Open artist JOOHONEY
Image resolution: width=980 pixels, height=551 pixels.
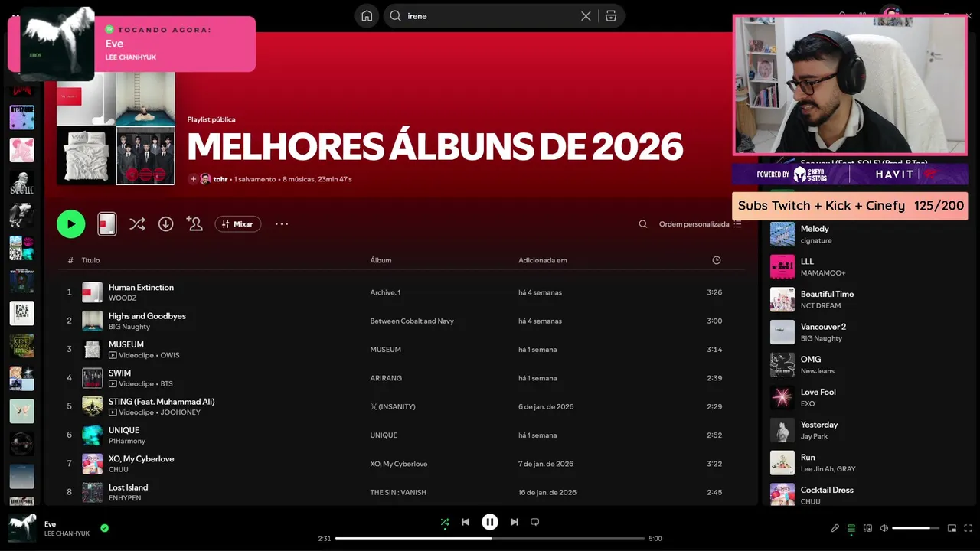pos(181,412)
